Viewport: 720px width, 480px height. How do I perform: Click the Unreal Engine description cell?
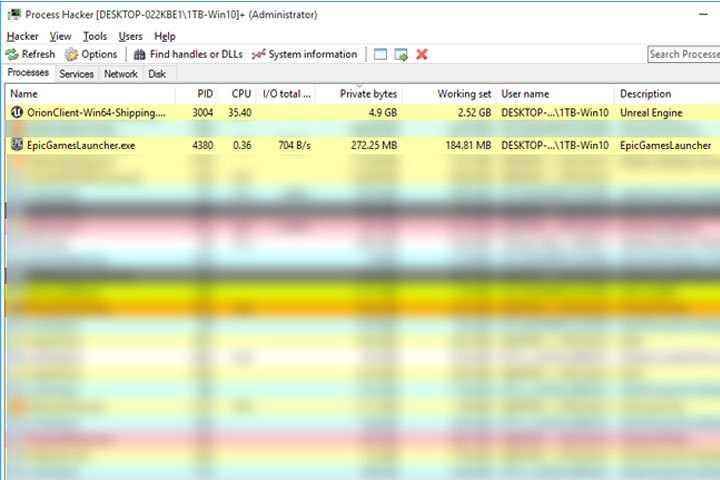pos(651,113)
